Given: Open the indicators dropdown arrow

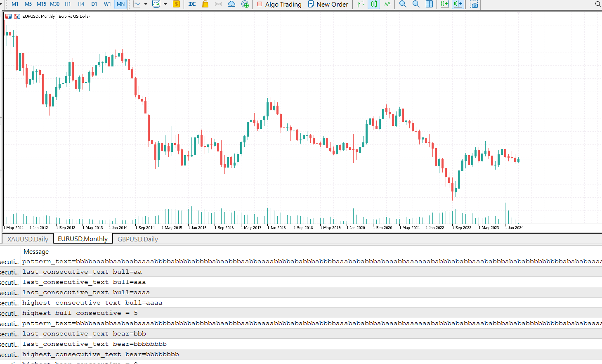Looking at the screenshot, I should coord(165,5).
